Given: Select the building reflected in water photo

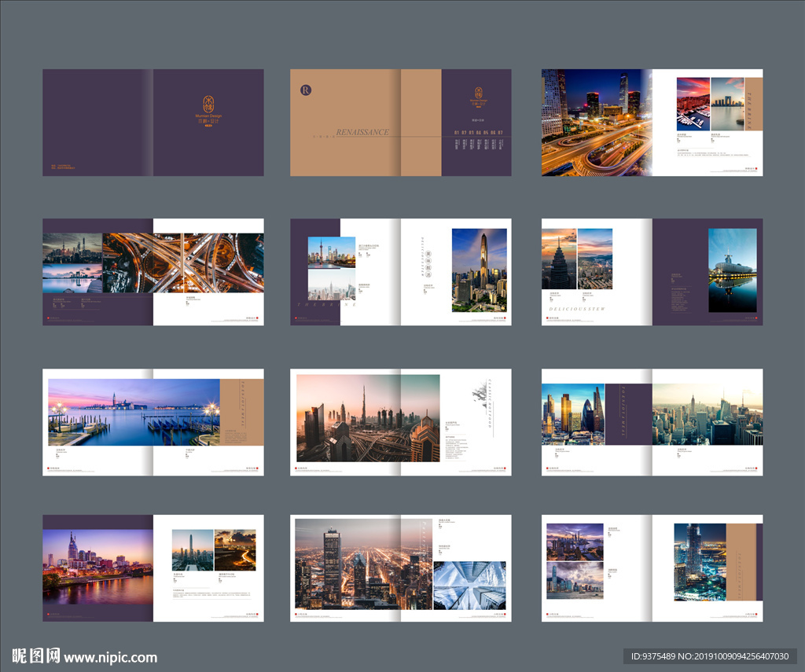Looking at the screenshot, I should (x=733, y=270).
